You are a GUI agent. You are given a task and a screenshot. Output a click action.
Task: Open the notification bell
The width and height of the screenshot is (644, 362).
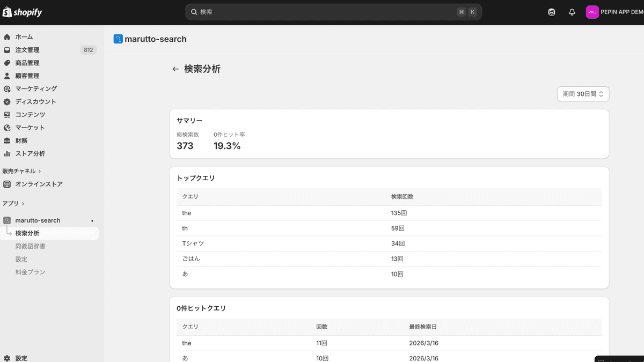pos(572,12)
